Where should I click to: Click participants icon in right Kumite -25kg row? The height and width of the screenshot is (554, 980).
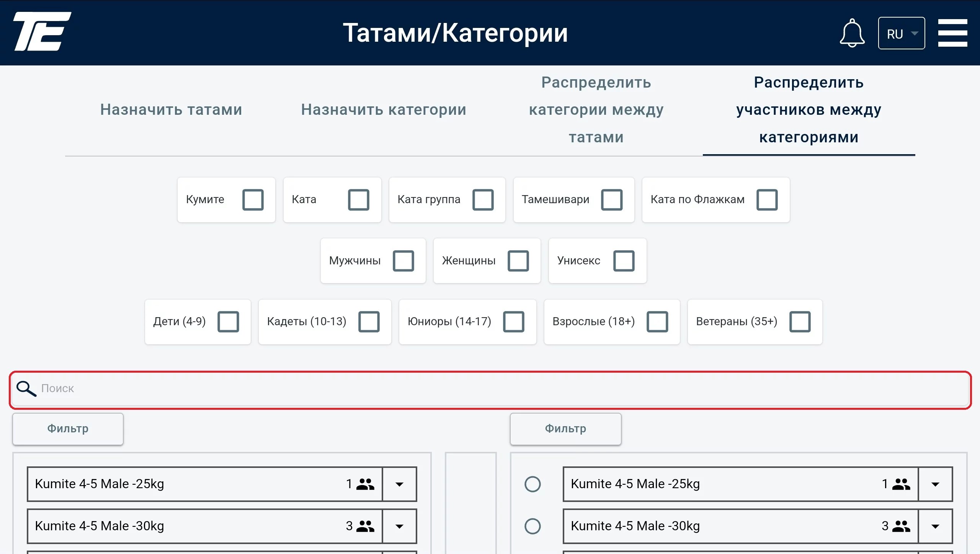point(901,484)
